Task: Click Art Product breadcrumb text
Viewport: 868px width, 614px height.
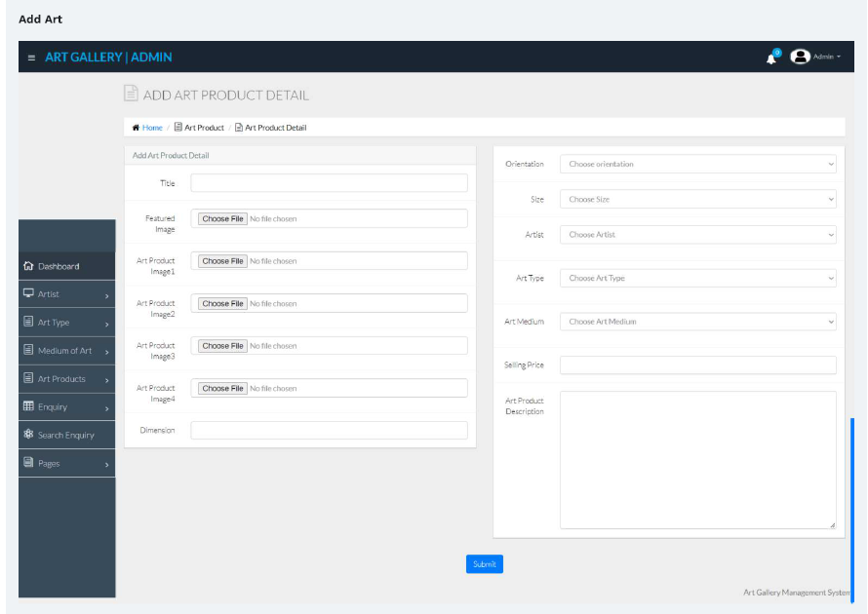Action: pyautogui.click(x=204, y=128)
